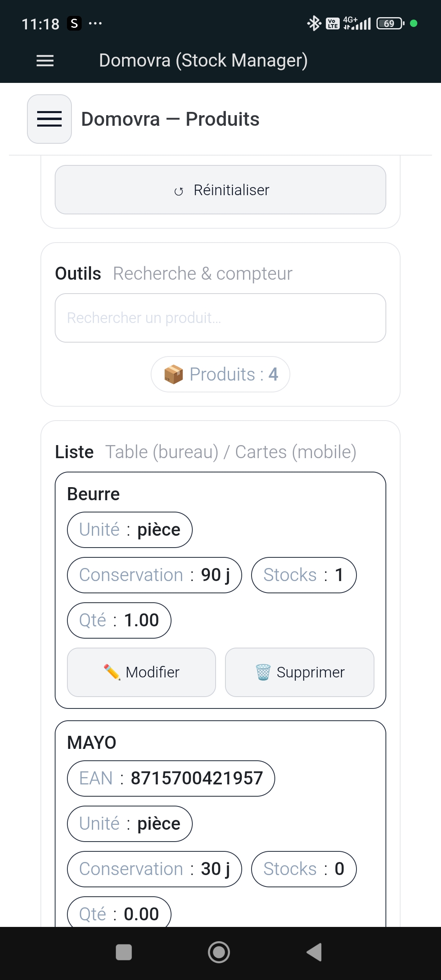The width and height of the screenshot is (441, 980).
Task: Open the top app bar hamburger menu
Action: click(45, 60)
